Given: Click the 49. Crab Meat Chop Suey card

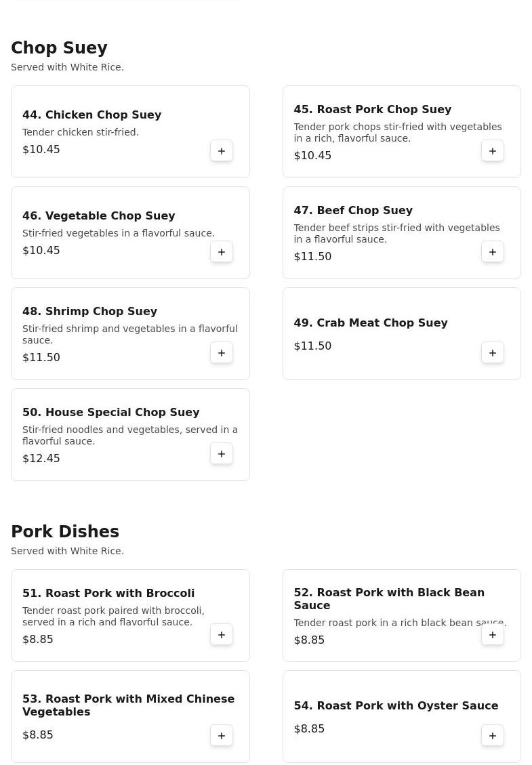Looking at the screenshot, I should coord(402,333).
